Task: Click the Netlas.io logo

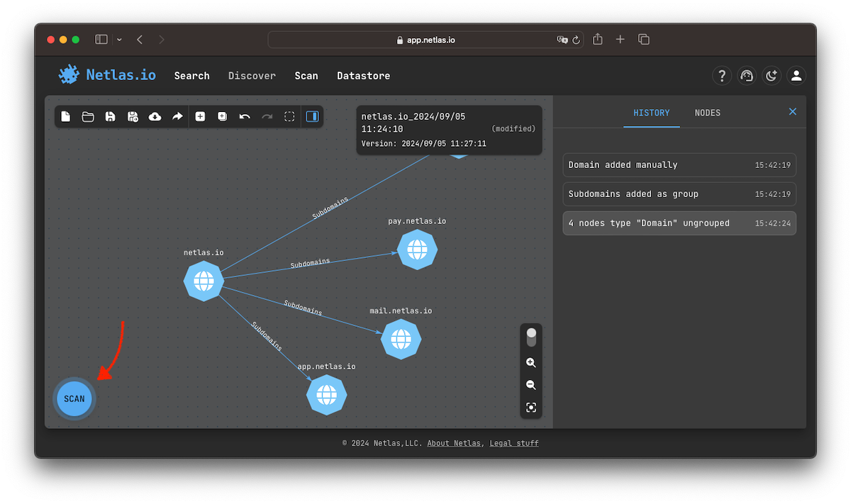Action: pos(107,74)
